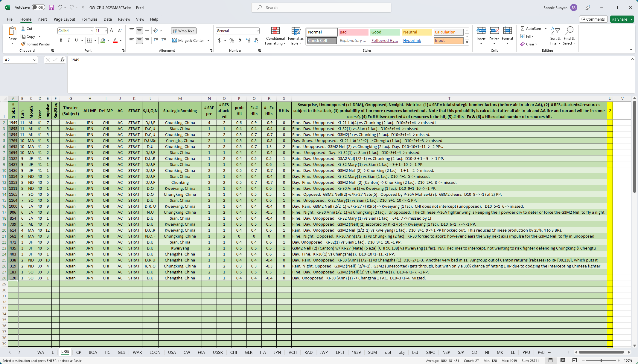The height and width of the screenshot is (364, 638).
Task: Add a new sheet with plus icon
Action: [x=559, y=352]
